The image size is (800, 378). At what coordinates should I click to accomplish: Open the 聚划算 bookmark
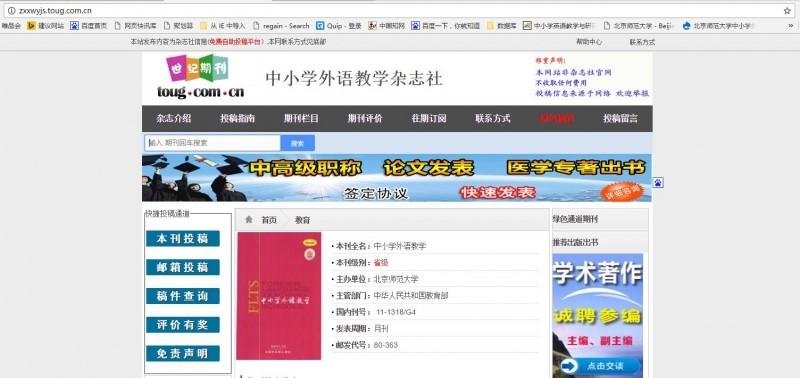click(x=178, y=26)
